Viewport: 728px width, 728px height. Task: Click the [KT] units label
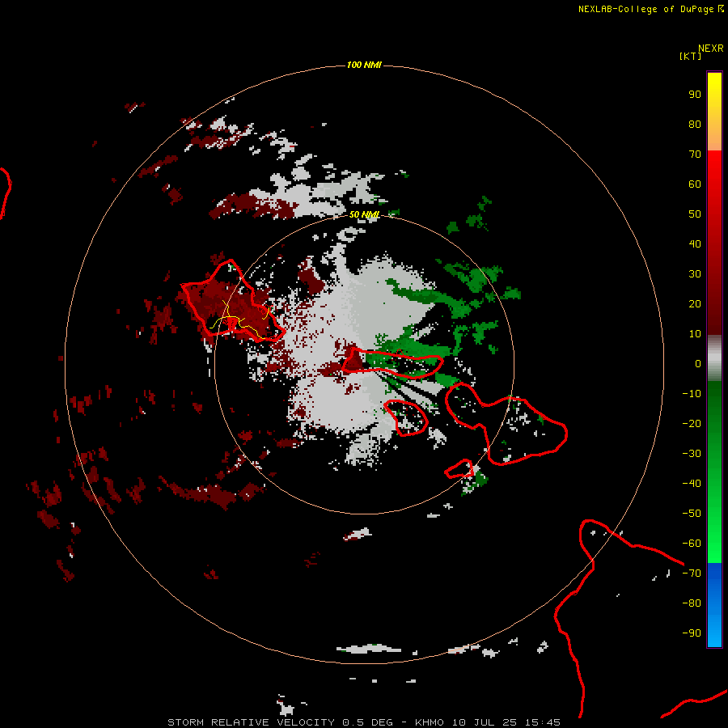tap(690, 56)
